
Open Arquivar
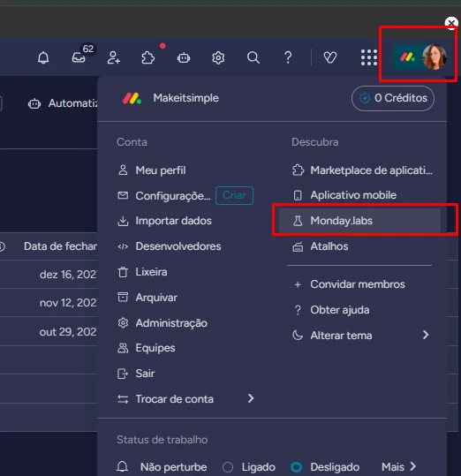point(147,298)
